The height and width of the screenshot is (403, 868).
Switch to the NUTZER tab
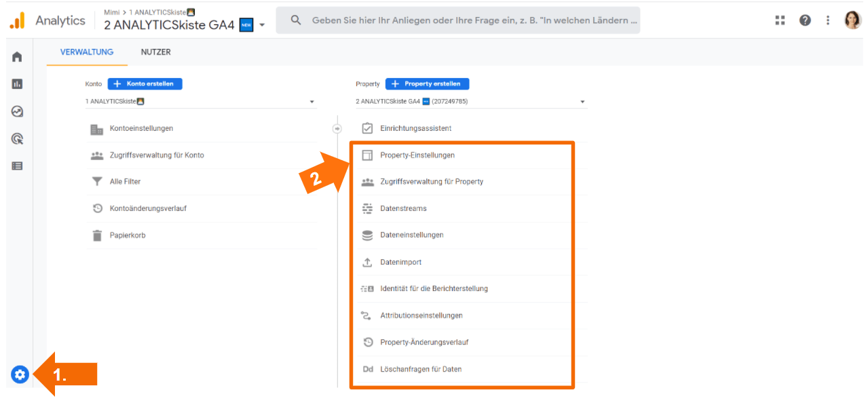(155, 52)
